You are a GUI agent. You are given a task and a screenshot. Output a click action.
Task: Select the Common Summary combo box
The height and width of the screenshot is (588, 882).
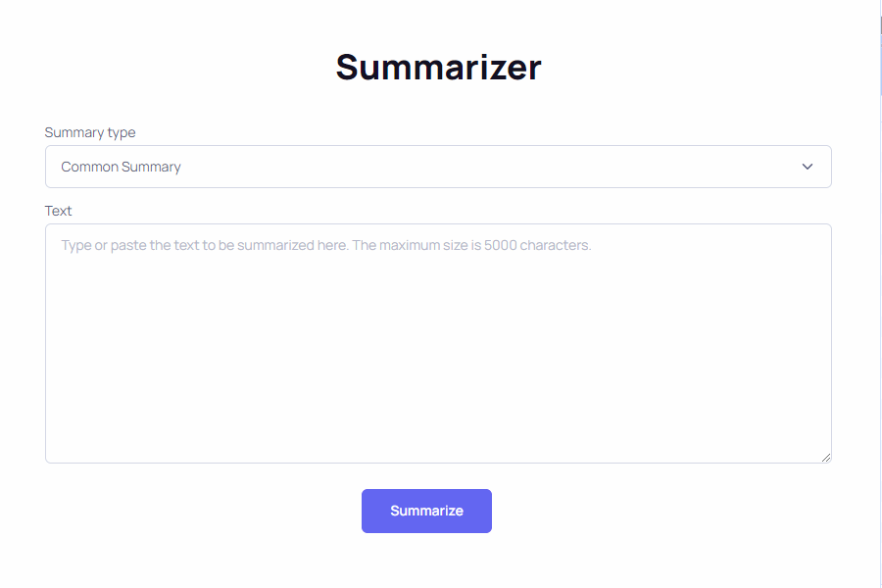click(438, 167)
